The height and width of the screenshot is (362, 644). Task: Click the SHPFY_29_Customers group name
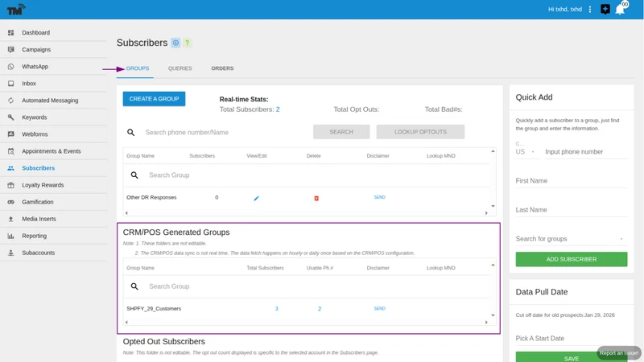coord(154,309)
